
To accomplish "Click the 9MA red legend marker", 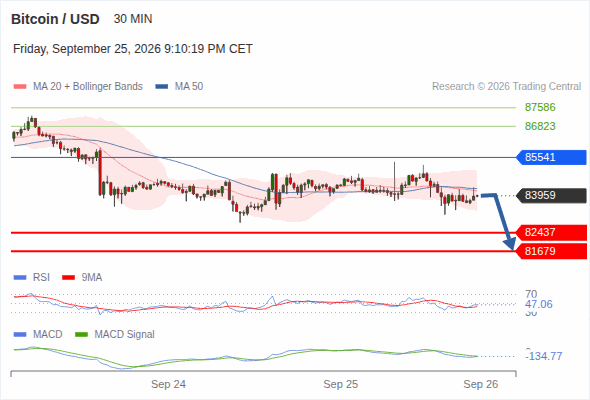I will click(x=68, y=278).
